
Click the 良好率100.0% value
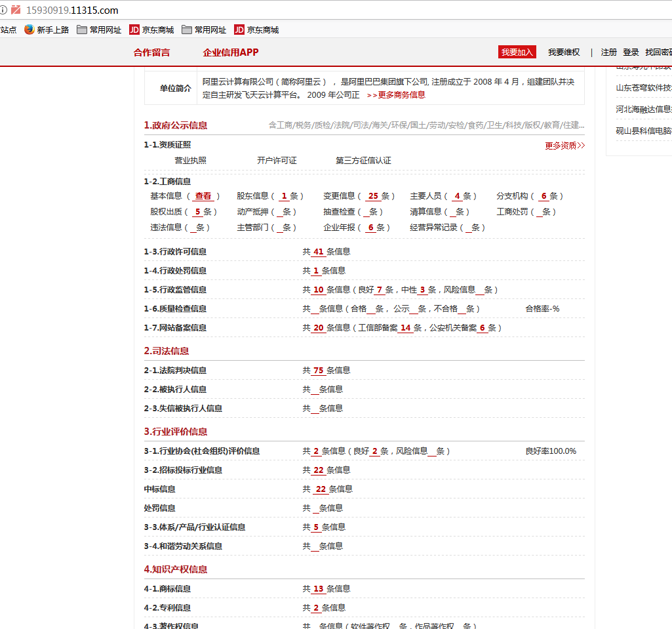coord(551,451)
